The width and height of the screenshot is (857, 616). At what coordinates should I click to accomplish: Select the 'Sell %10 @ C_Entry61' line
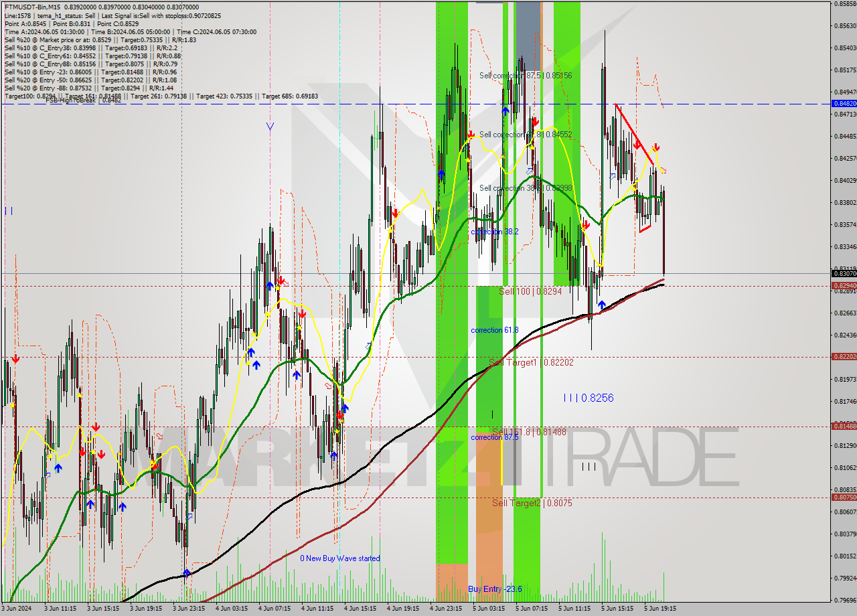click(93, 56)
